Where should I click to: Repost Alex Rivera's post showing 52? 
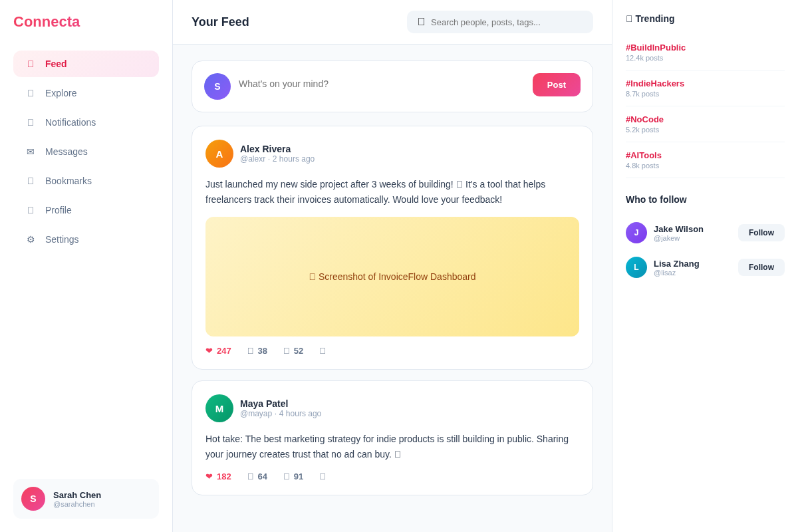pos(293,350)
